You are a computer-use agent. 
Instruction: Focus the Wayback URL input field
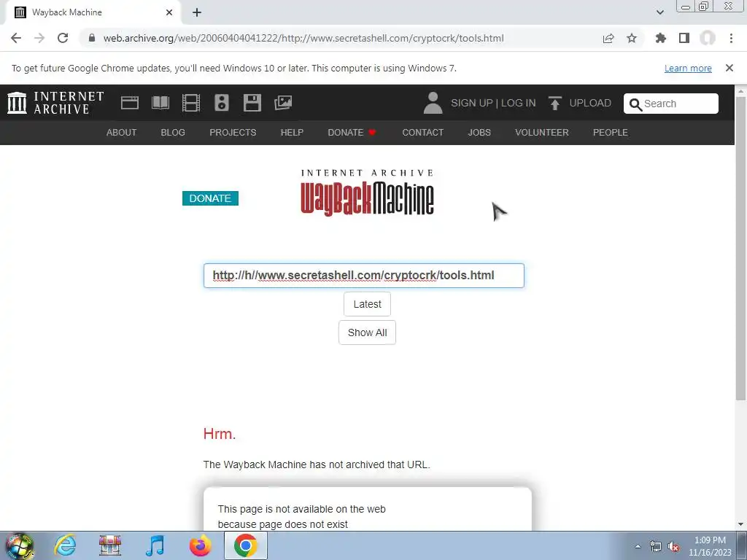[x=364, y=275]
